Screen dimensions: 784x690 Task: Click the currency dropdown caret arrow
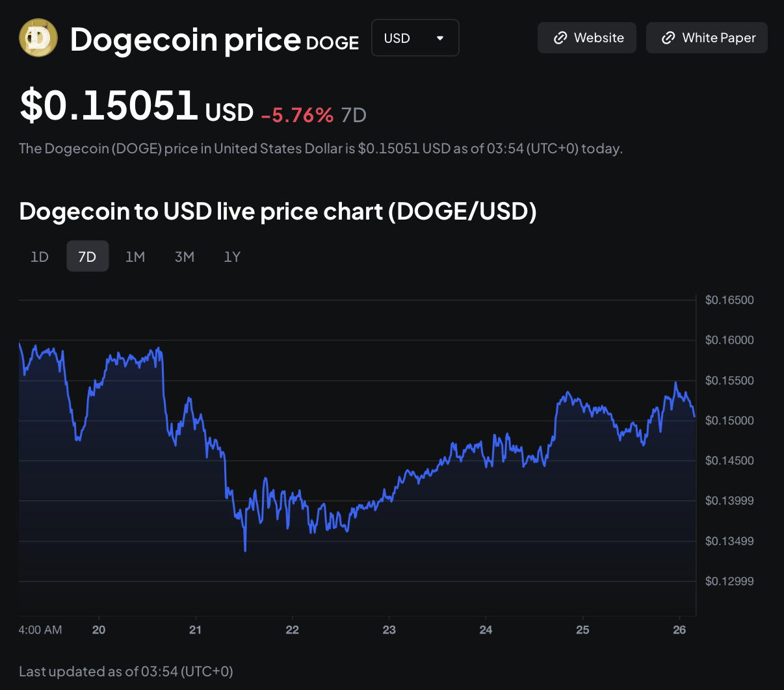(440, 38)
